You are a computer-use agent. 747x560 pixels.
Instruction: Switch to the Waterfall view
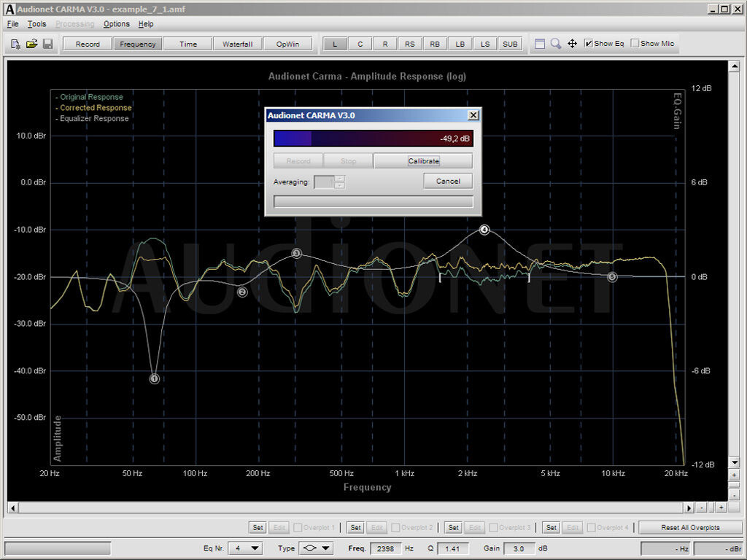[x=237, y=44]
